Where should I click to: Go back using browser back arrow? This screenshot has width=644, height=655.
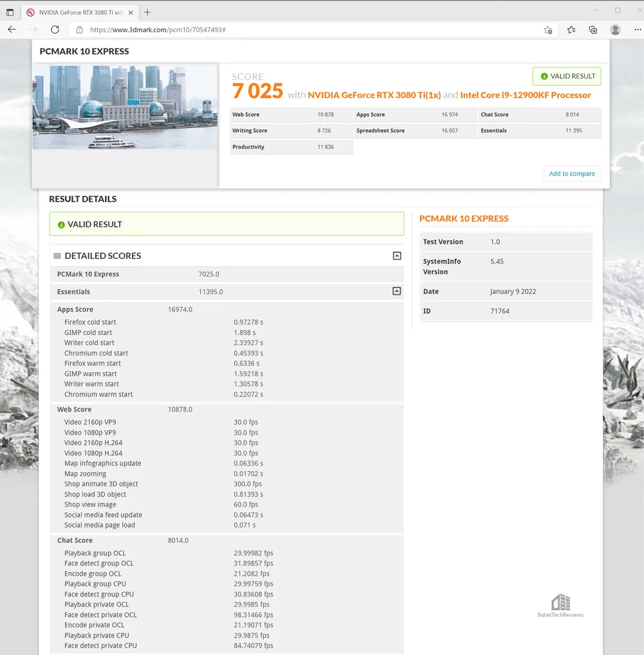point(12,30)
